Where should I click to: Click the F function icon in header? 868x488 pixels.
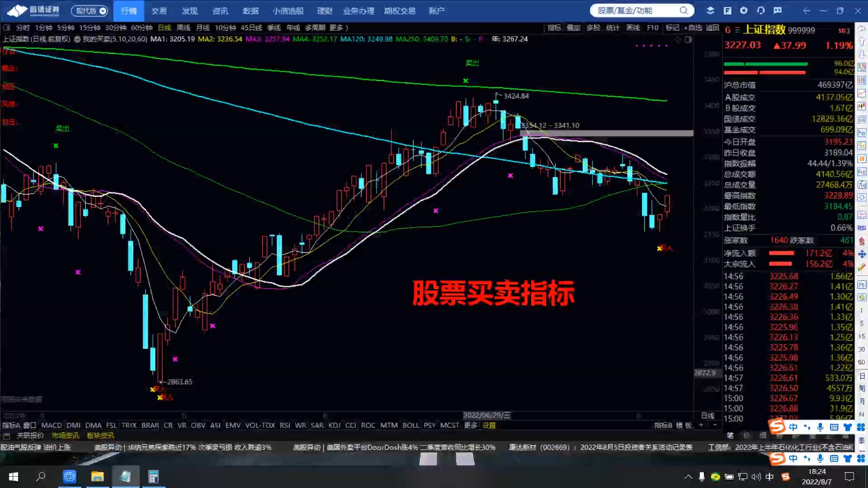pos(727,10)
